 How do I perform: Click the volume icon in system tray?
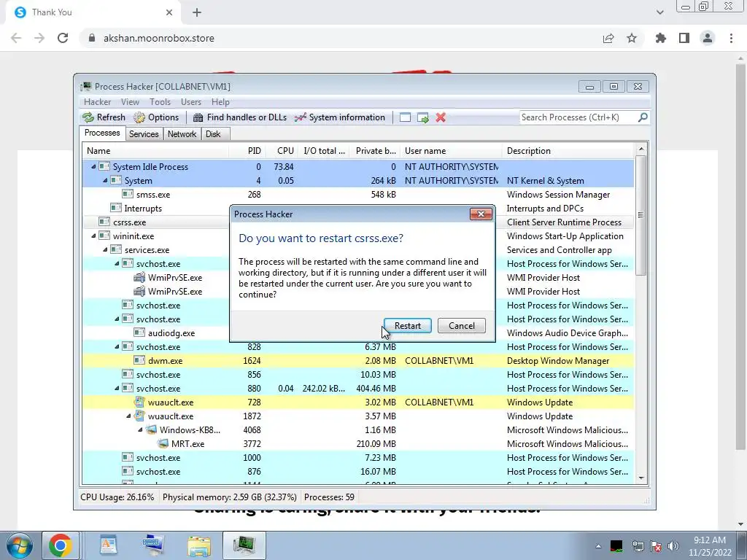click(673, 546)
